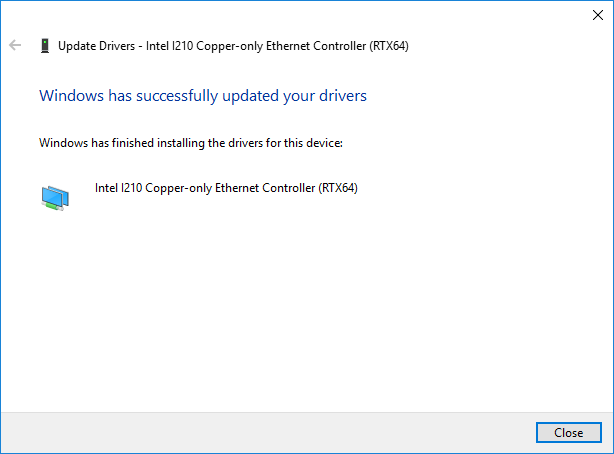Select the Update Drivers wizard title text
The height and width of the screenshot is (454, 614).
coord(233,46)
